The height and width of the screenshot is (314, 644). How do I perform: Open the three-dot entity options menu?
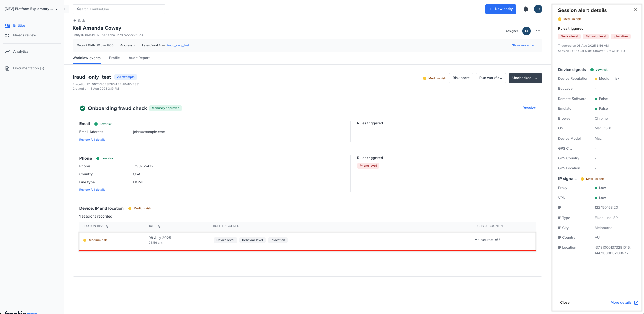[538, 31]
